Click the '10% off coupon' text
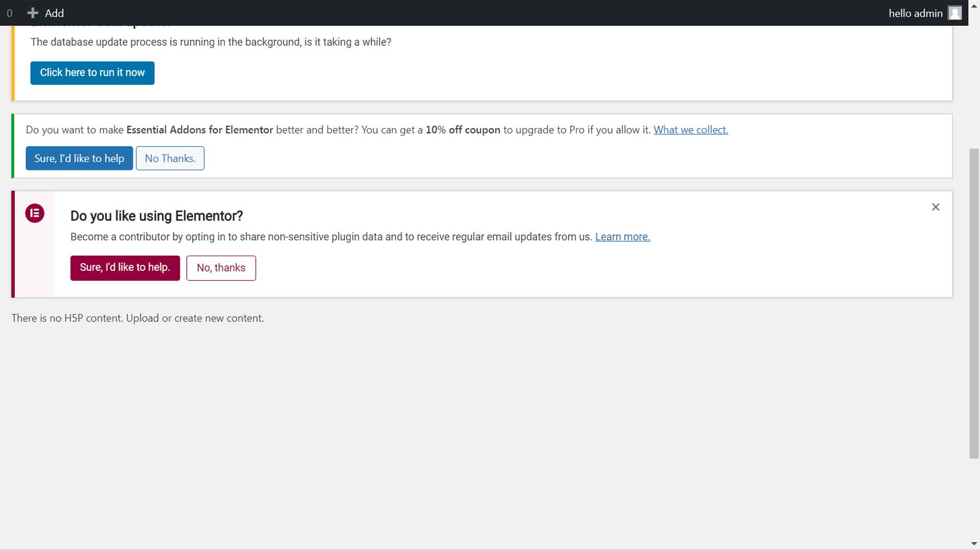Screen dimensions: 980x550 point(463,130)
